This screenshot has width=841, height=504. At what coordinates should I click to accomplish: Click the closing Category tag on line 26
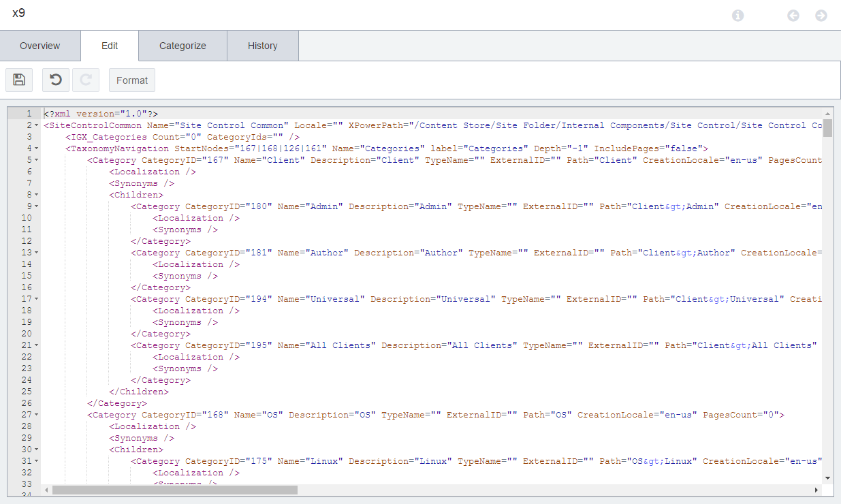117,403
